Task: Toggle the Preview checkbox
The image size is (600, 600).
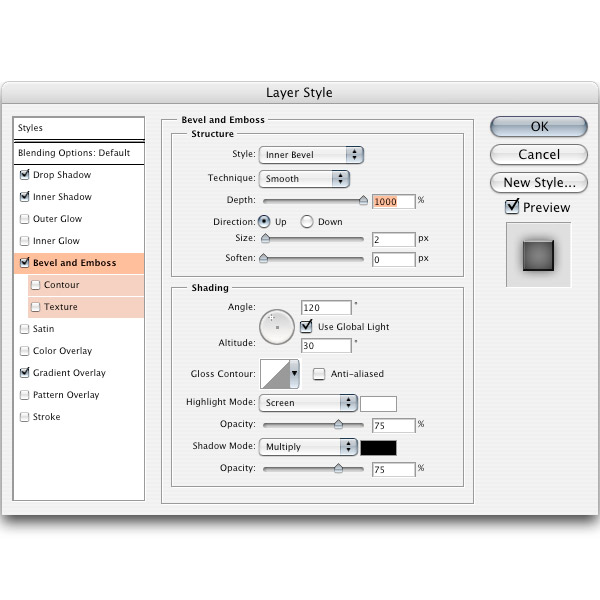Action: tap(512, 207)
